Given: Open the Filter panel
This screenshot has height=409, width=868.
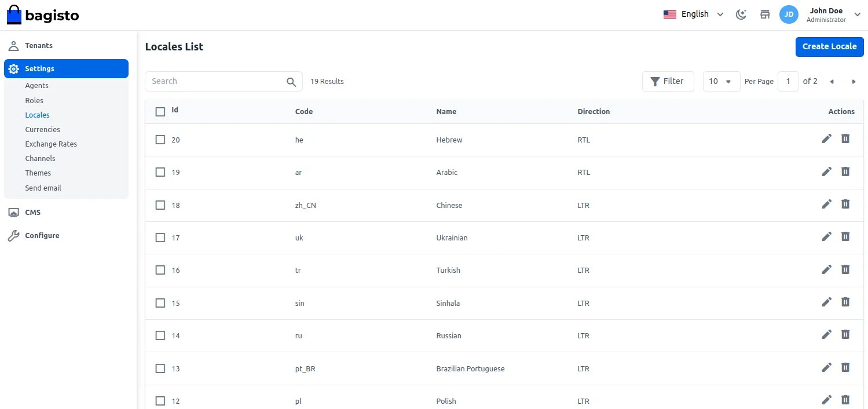Looking at the screenshot, I should point(668,81).
